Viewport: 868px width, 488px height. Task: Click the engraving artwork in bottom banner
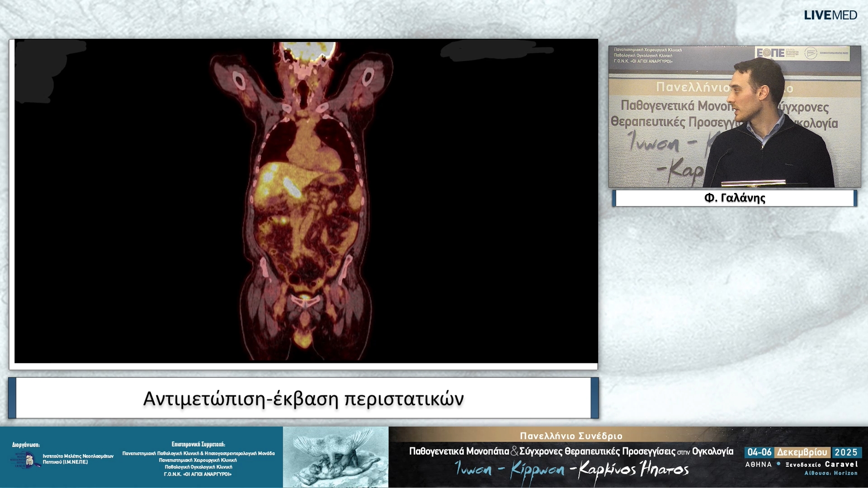click(335, 457)
